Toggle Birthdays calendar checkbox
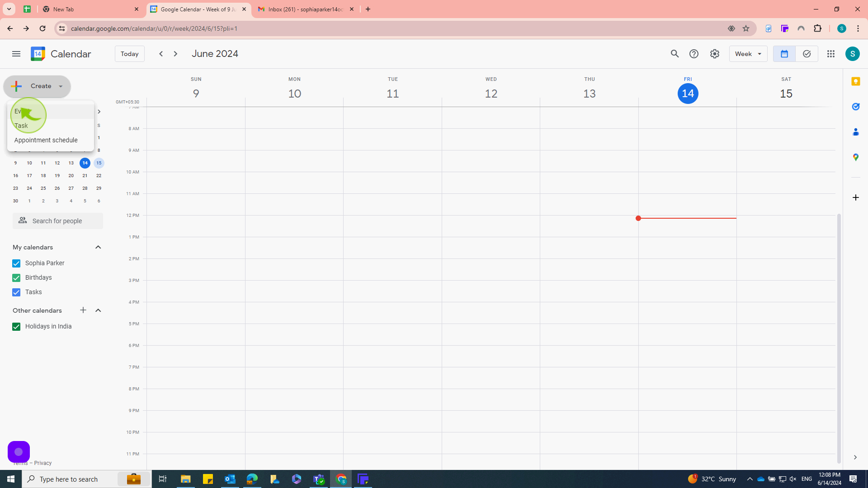Screen dimensions: 868x488 pos(16,278)
